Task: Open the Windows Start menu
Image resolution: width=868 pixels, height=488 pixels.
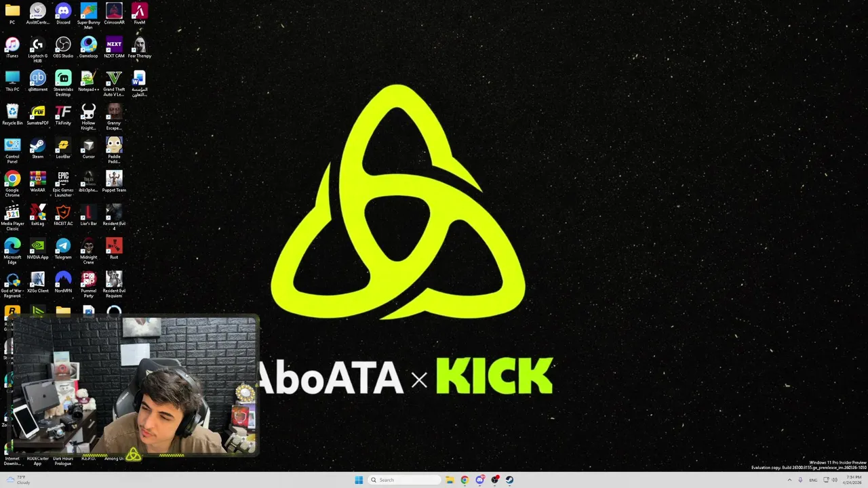Action: (358, 480)
